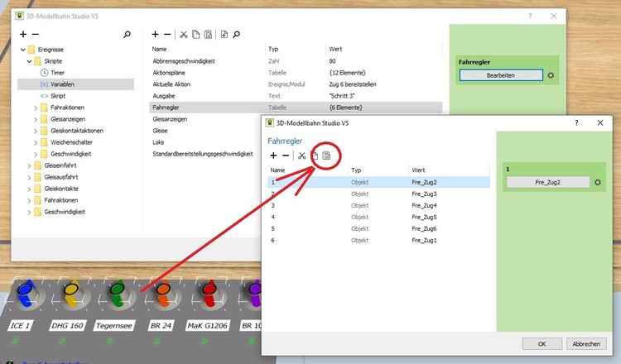Viewport: 621px width, 364px height.
Task: Move the green Tegernsee speed lever
Action: pos(118,293)
